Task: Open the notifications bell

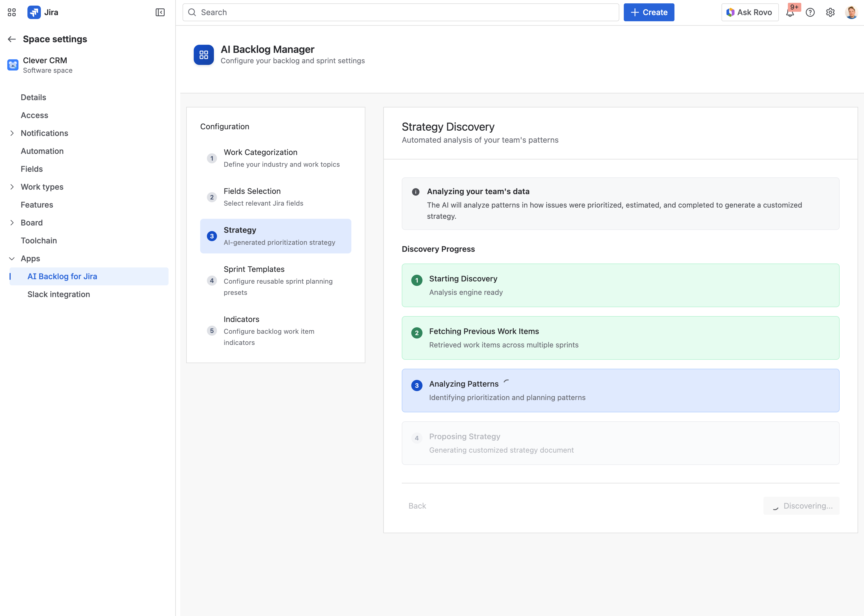Action: (790, 13)
